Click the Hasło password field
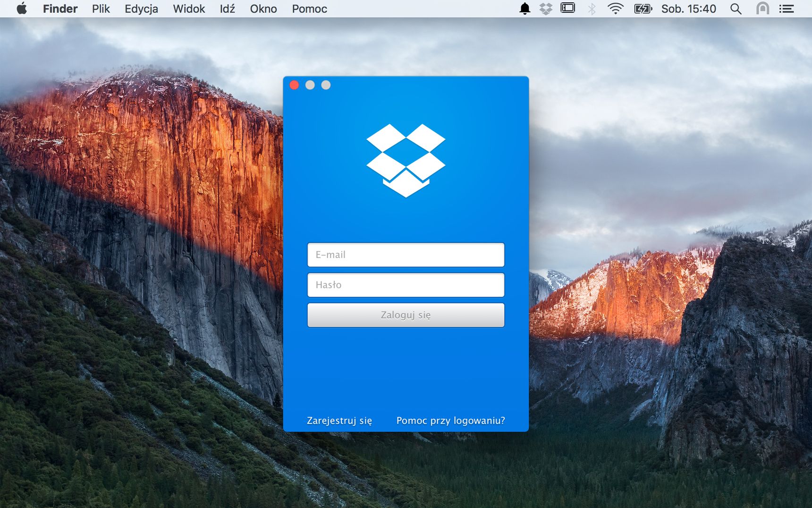This screenshot has width=812, height=508. (x=406, y=285)
